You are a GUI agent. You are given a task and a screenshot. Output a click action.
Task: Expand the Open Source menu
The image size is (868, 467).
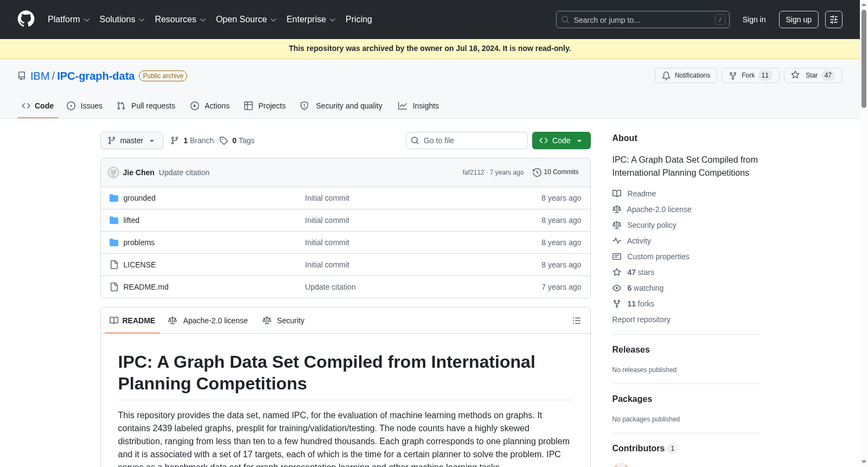tap(246, 20)
